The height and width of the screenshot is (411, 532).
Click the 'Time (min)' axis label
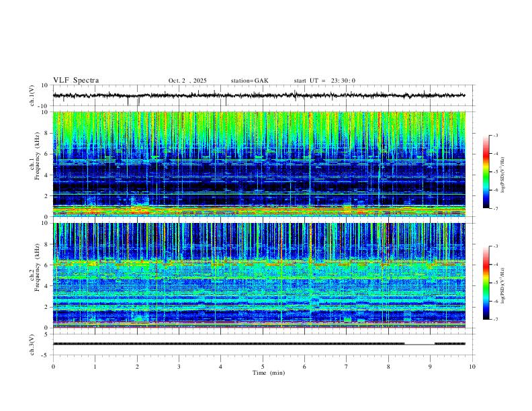point(269,373)
